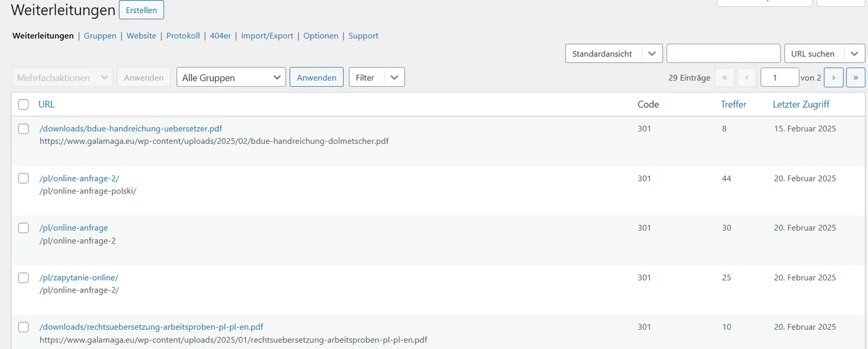
Task: Click target /pl/online-anfrage-polski/ text
Action: click(88, 191)
